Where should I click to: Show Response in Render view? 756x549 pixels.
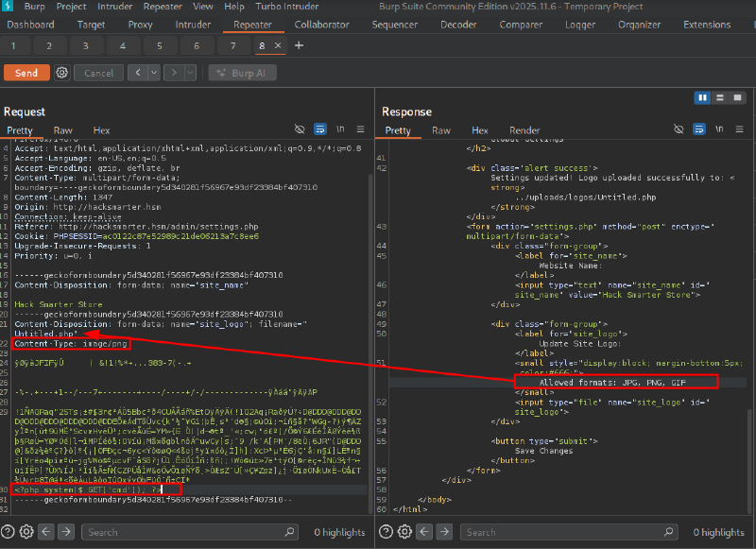point(524,130)
